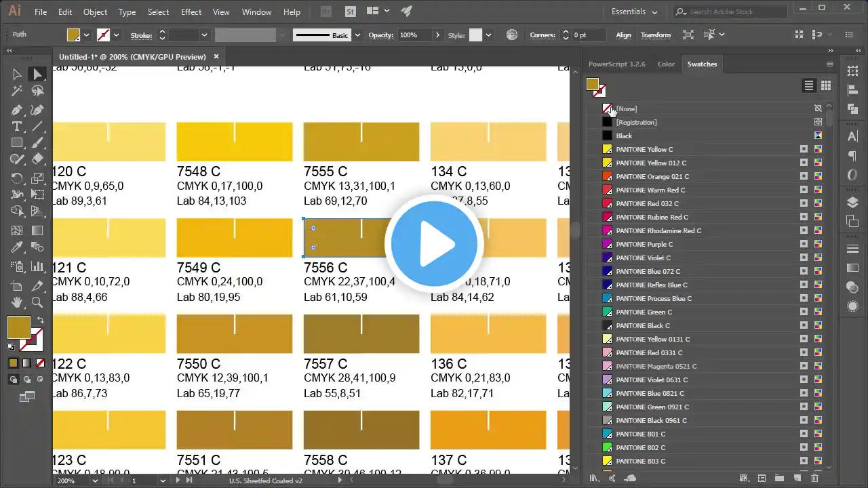Select the Type tool

click(17, 127)
